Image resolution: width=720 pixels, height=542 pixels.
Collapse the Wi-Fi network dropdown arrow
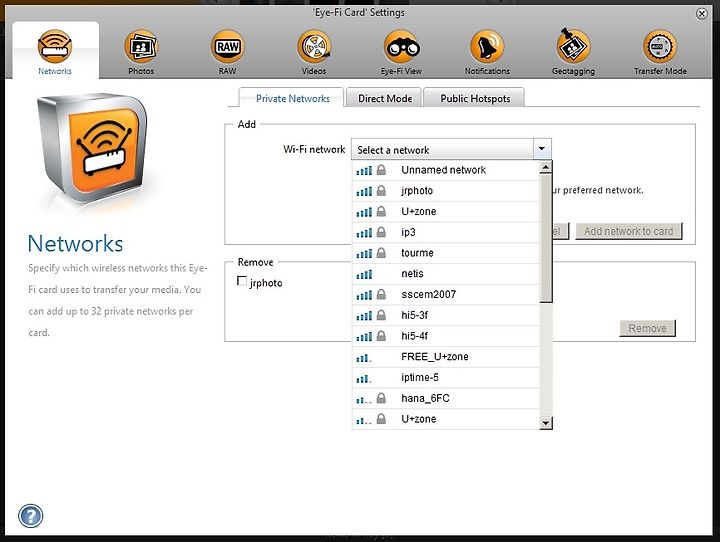[542, 149]
